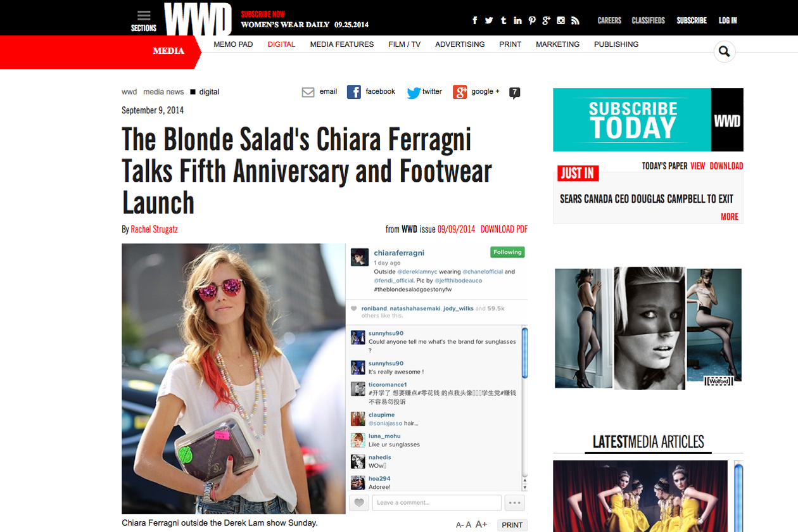Open the Publishing tab
Viewport: 798px width, 532px height.
[x=616, y=44]
